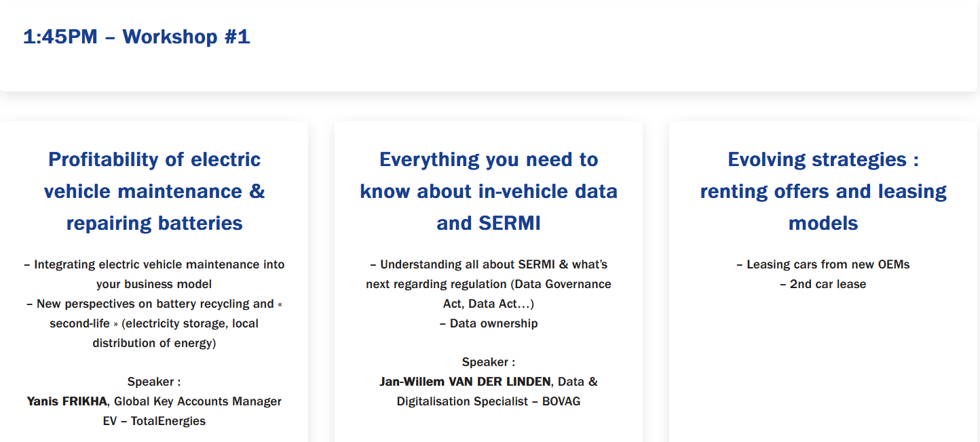The height and width of the screenshot is (442, 980).
Task: Expand the 1:45PM Workshop #1 header
Action: 136,37
